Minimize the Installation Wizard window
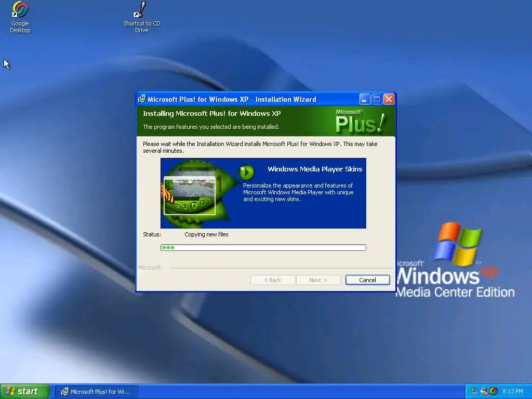This screenshot has height=399, width=532. point(364,99)
